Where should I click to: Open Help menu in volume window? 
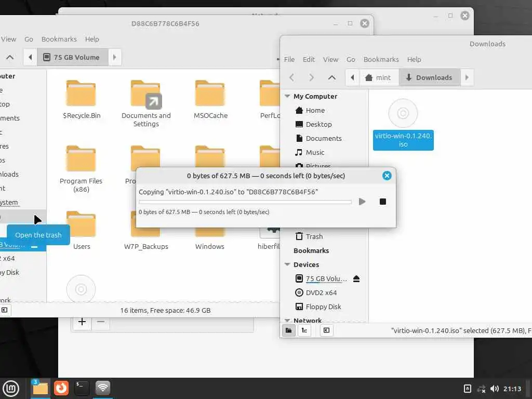pos(92,39)
